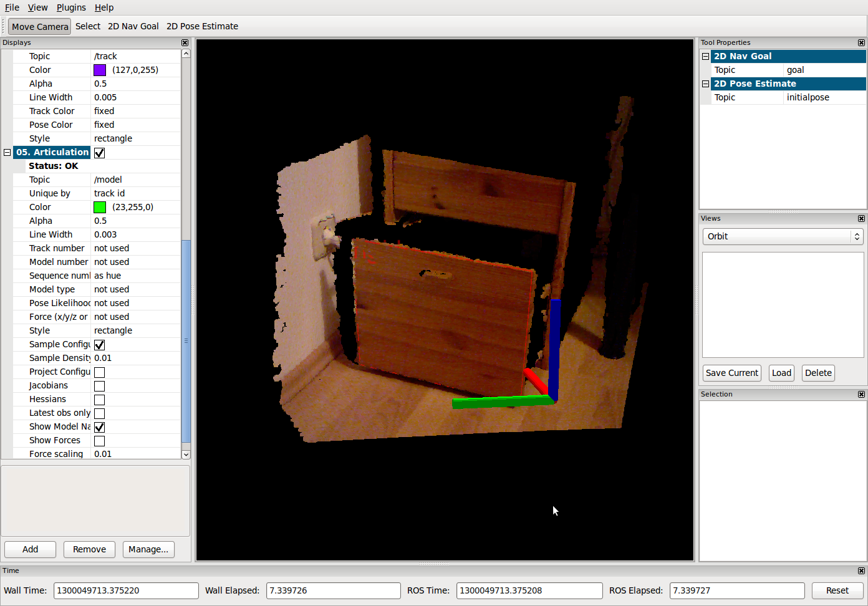
Task: Close the Time panel
Action: 861,571
